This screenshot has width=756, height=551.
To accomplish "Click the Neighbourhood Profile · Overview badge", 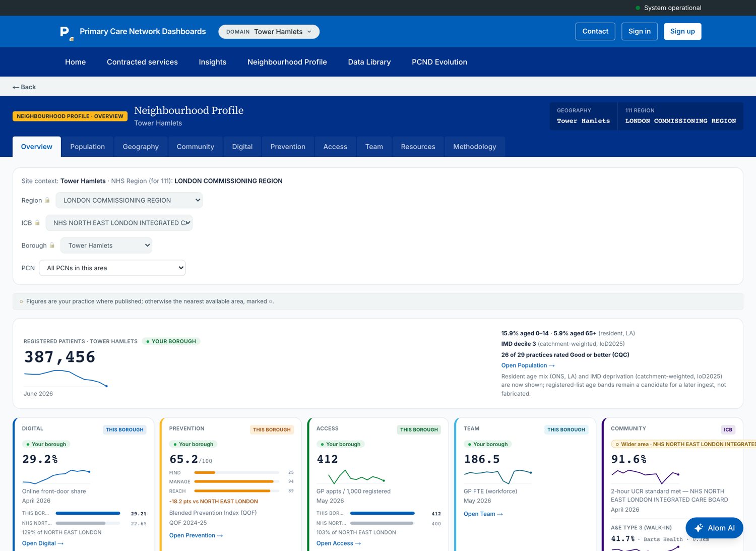I will coord(70,116).
